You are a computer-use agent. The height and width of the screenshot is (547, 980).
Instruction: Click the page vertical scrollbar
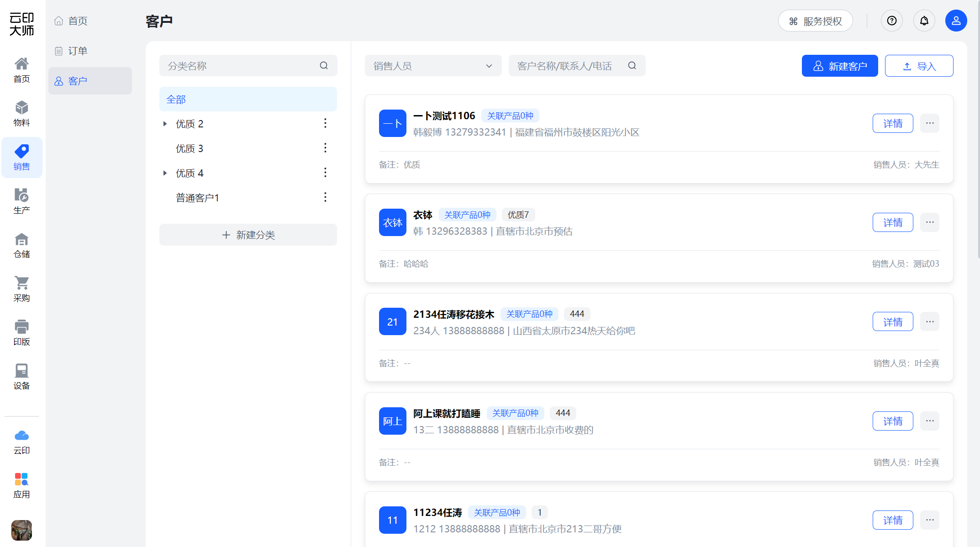[978, 129]
